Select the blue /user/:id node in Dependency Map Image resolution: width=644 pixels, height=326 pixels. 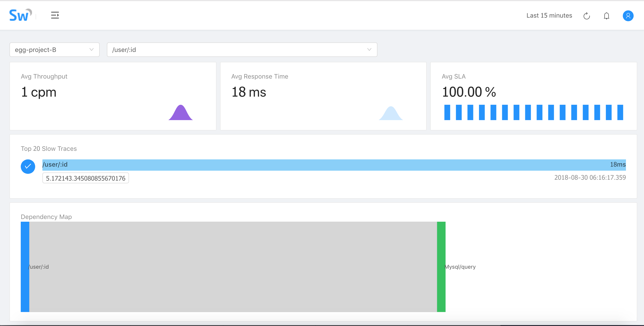(x=25, y=267)
